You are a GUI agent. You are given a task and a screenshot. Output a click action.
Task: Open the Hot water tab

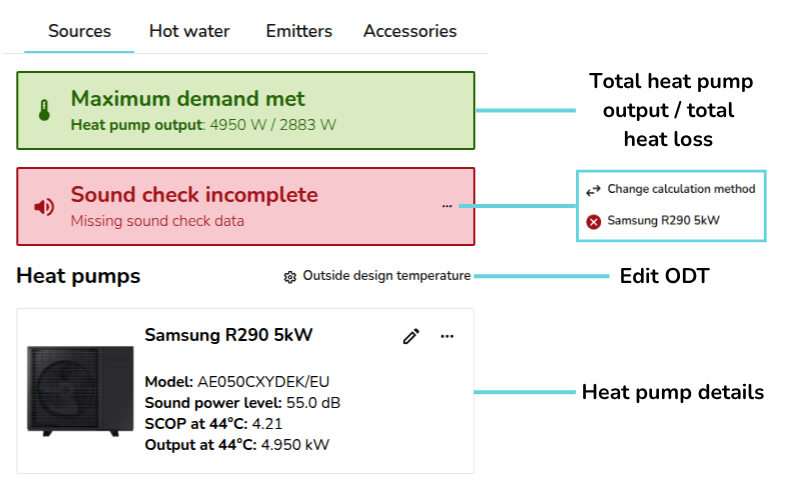(189, 31)
